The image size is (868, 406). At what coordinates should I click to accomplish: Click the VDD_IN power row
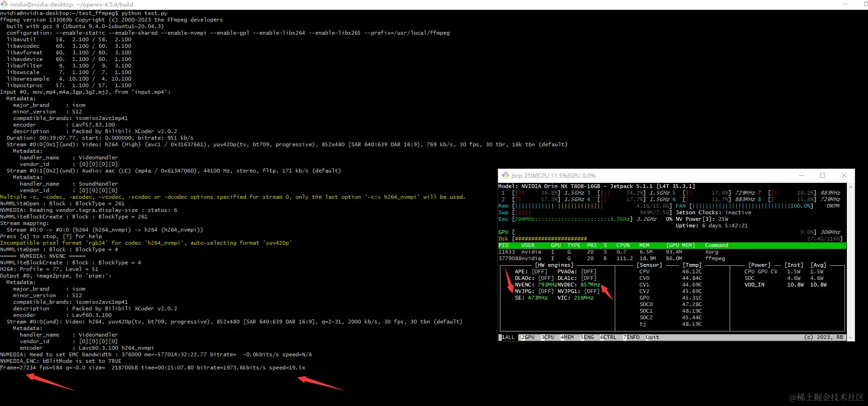click(785, 285)
